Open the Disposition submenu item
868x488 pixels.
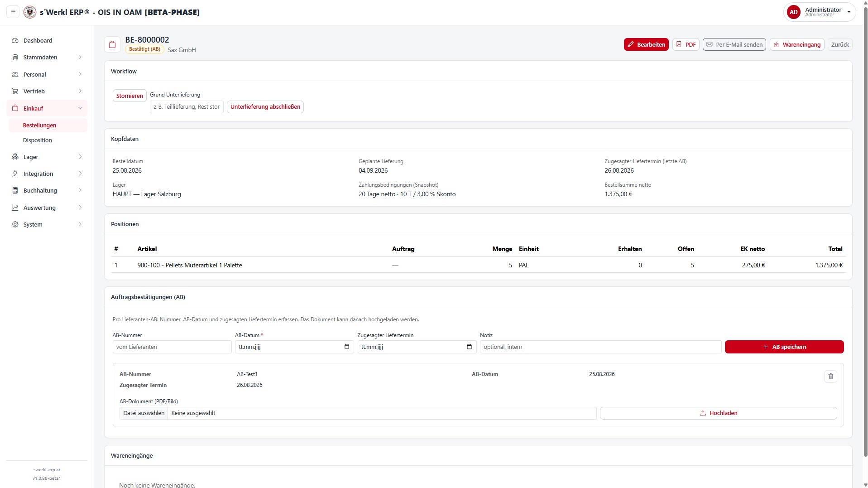[48, 140]
